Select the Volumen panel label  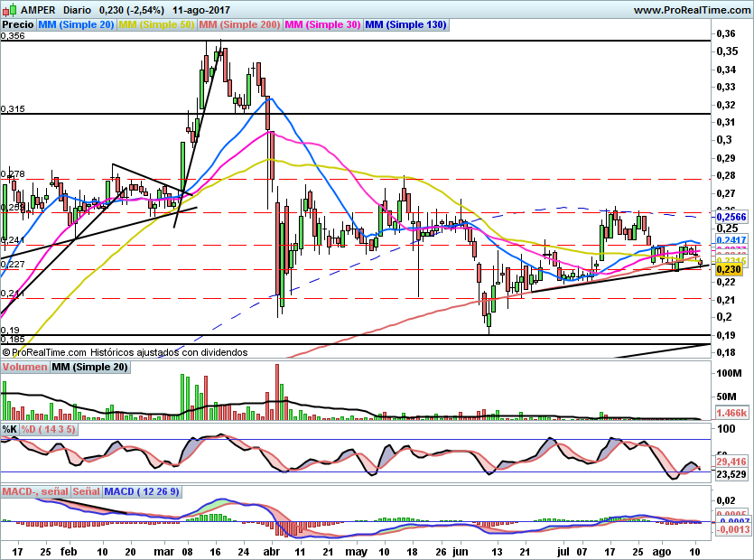pyautogui.click(x=24, y=367)
